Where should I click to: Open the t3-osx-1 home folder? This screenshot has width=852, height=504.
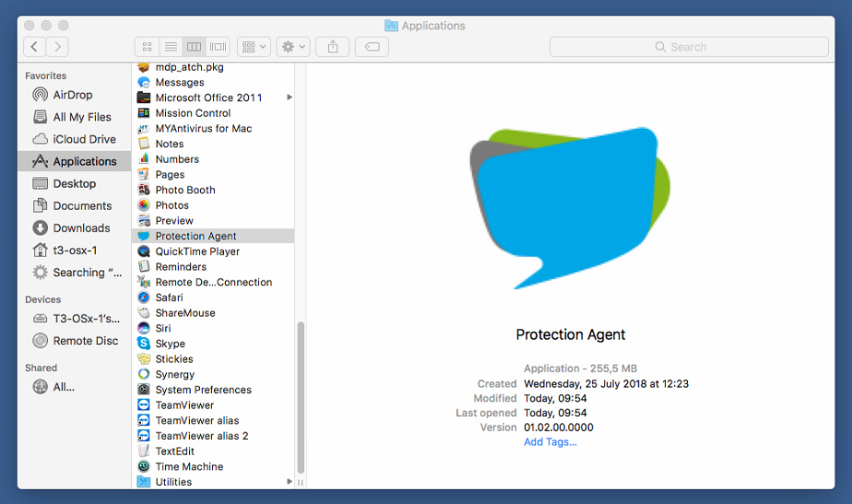76,251
